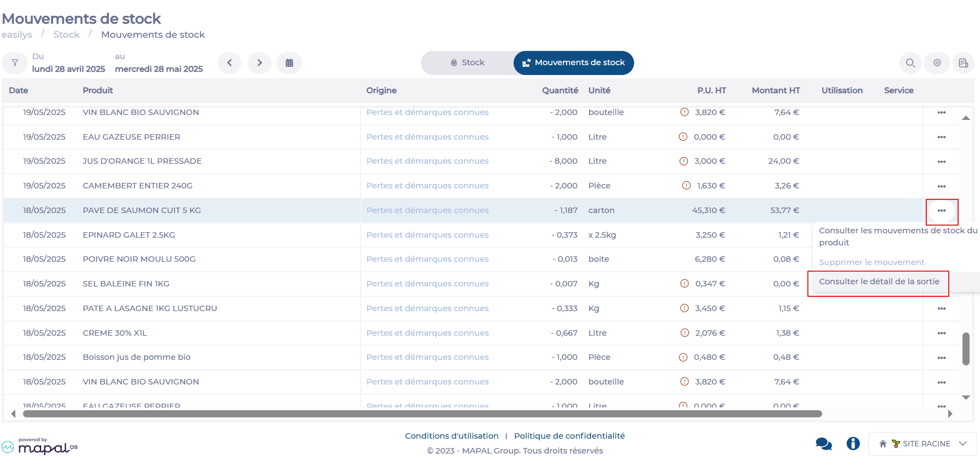Open the table settings gear icon
This screenshot has width=980, height=465.
[937, 63]
